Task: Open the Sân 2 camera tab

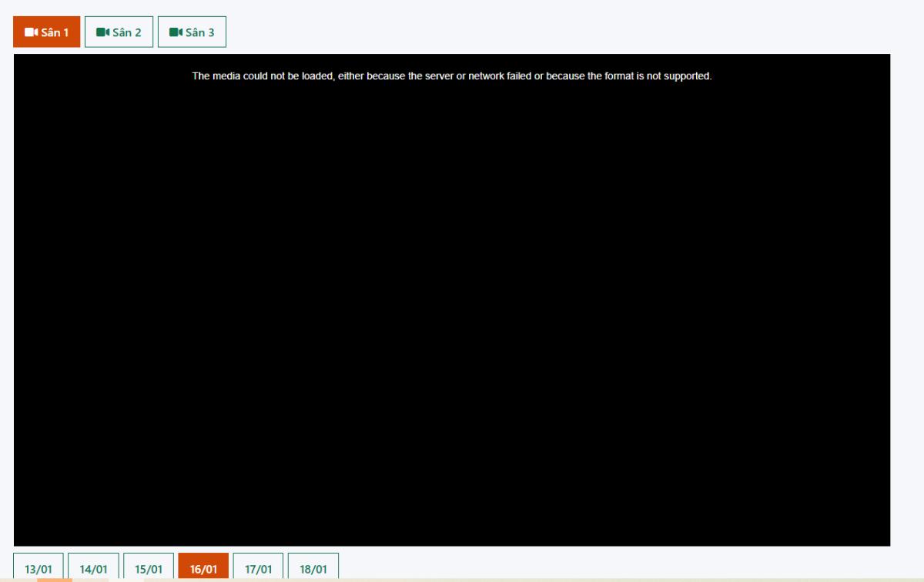Action: (x=119, y=32)
